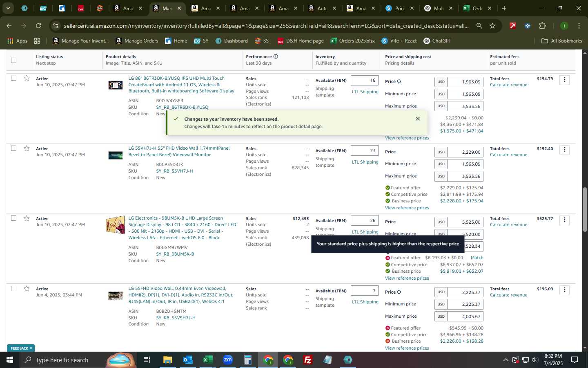Open the zoom magnifier icon in address bar
The image size is (588, 368).
(479, 26)
